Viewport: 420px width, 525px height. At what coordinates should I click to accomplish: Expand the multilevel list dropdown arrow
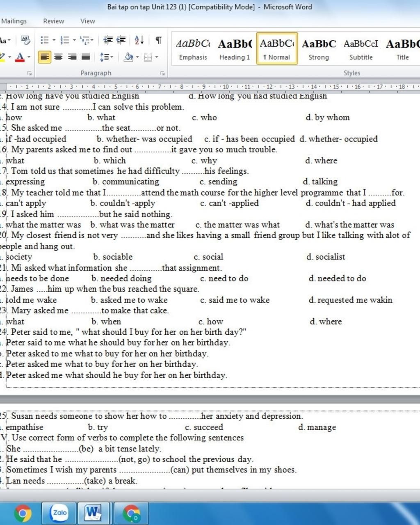point(93,40)
